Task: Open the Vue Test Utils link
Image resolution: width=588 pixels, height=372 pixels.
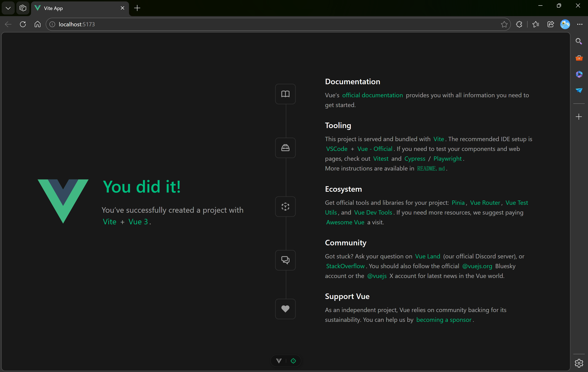Action: [x=517, y=203]
